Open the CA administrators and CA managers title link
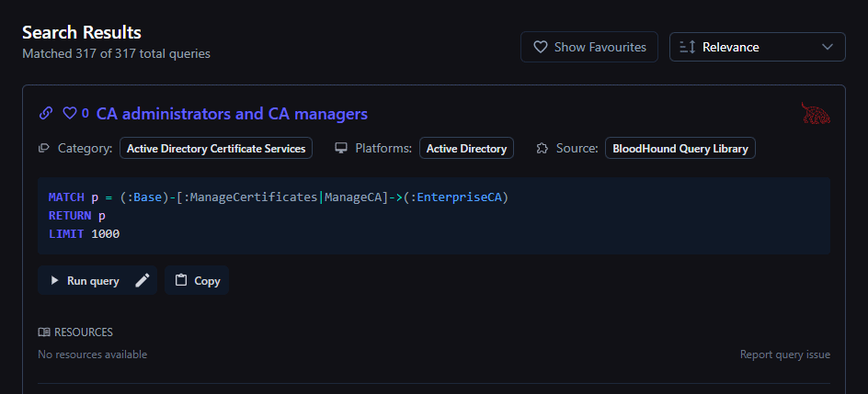868x394 pixels. coord(232,114)
